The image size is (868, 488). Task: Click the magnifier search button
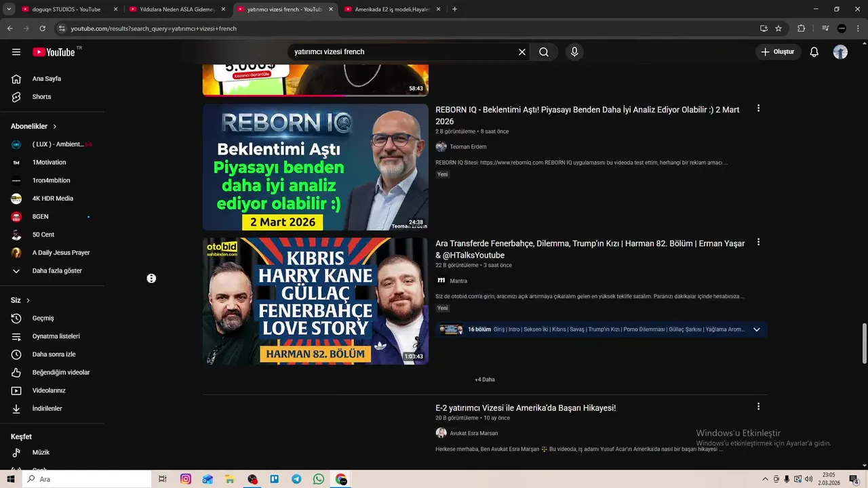544,52
